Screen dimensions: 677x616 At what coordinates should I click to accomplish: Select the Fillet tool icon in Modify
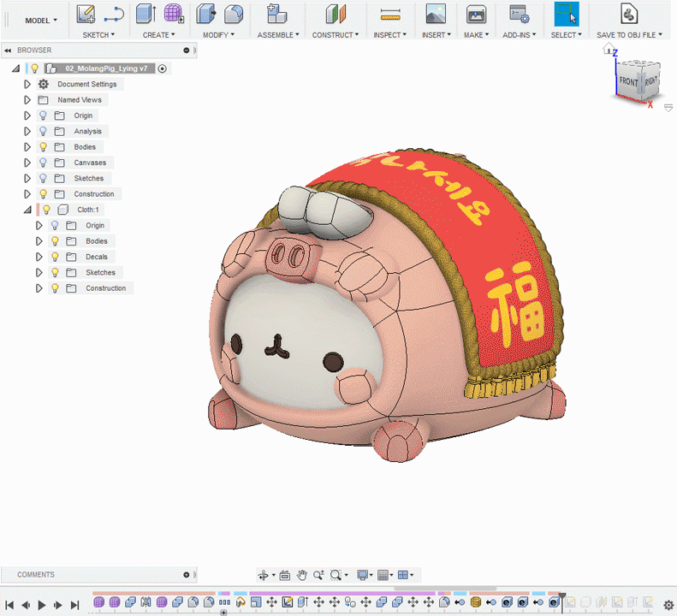(234, 15)
